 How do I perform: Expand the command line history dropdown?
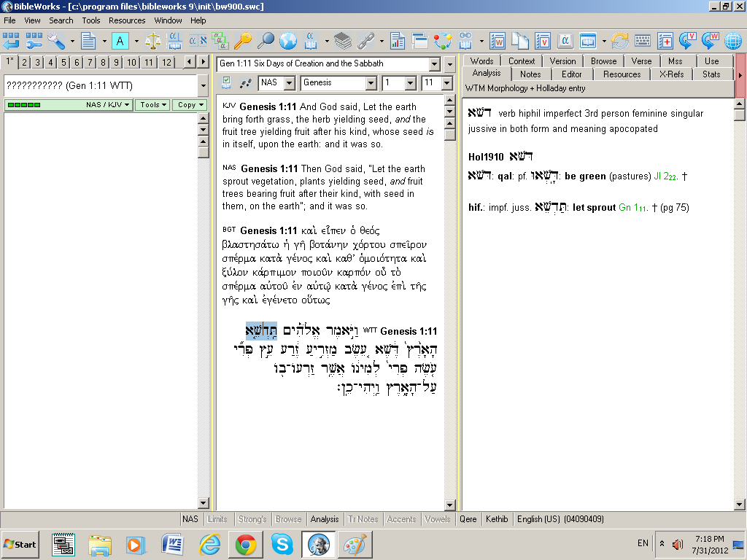204,86
